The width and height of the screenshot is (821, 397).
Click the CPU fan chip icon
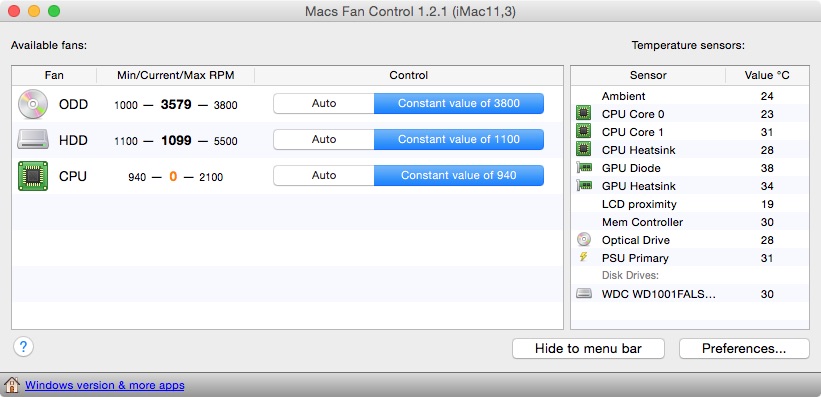pyautogui.click(x=32, y=176)
